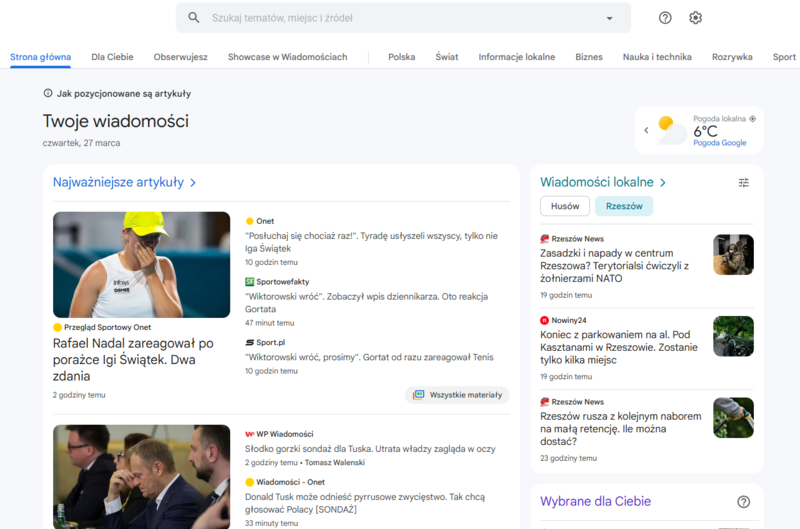Select the Husów location chip
Image resolution: width=800 pixels, height=529 pixels.
point(565,206)
